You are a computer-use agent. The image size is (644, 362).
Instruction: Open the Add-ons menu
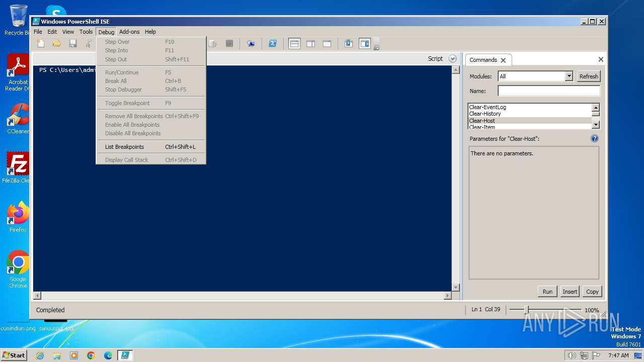point(129,32)
